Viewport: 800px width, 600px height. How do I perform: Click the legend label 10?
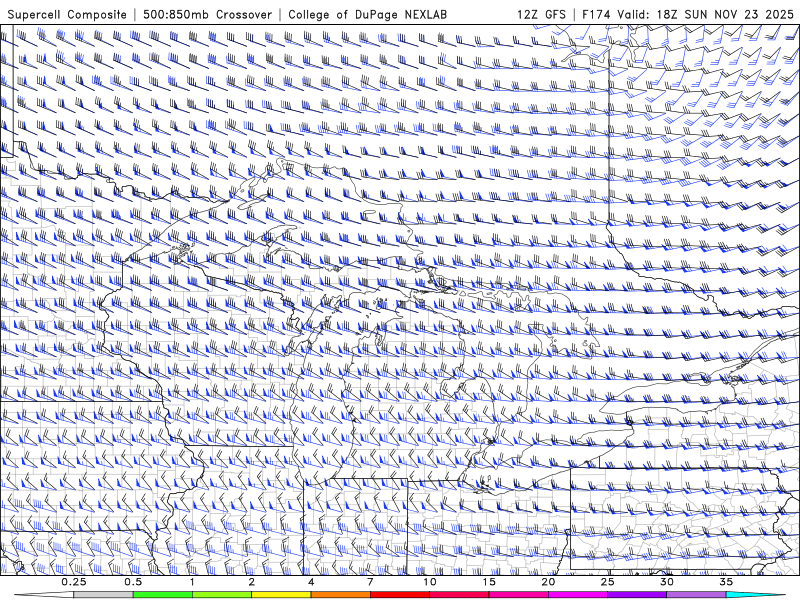click(x=430, y=582)
